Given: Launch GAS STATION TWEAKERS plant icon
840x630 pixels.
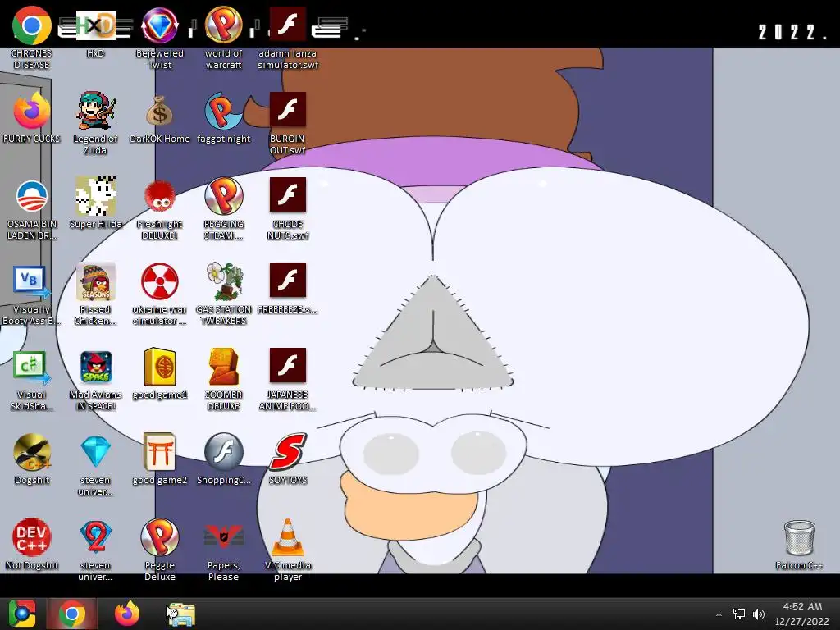Looking at the screenshot, I should pyautogui.click(x=223, y=282).
